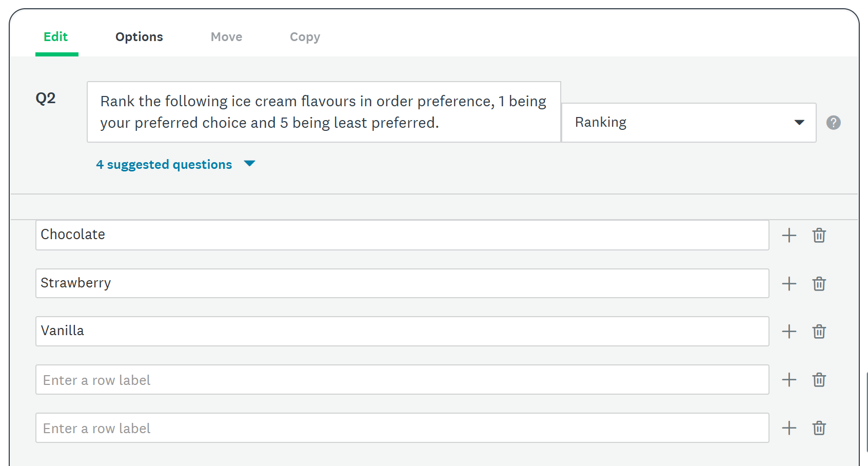Add a row after the fourth row
This screenshot has width=868, height=466.
(x=789, y=380)
